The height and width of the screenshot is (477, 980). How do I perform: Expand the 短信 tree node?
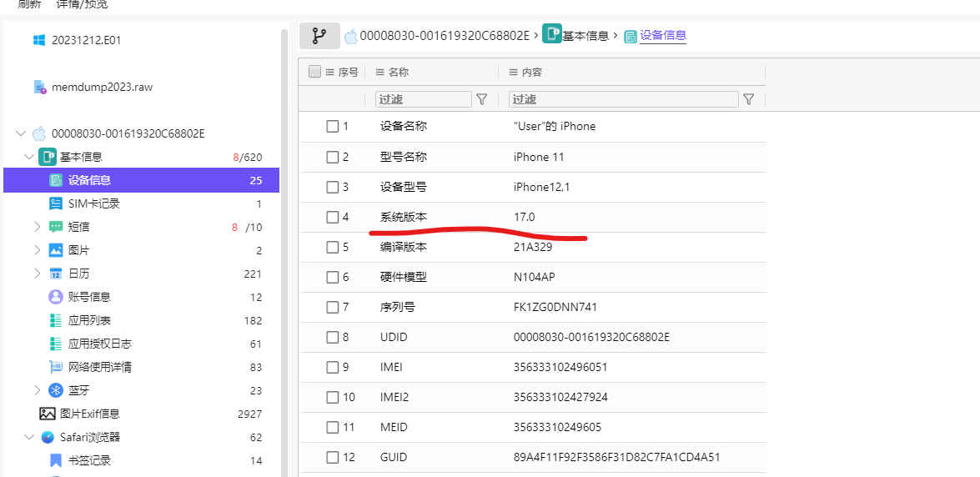click(37, 227)
